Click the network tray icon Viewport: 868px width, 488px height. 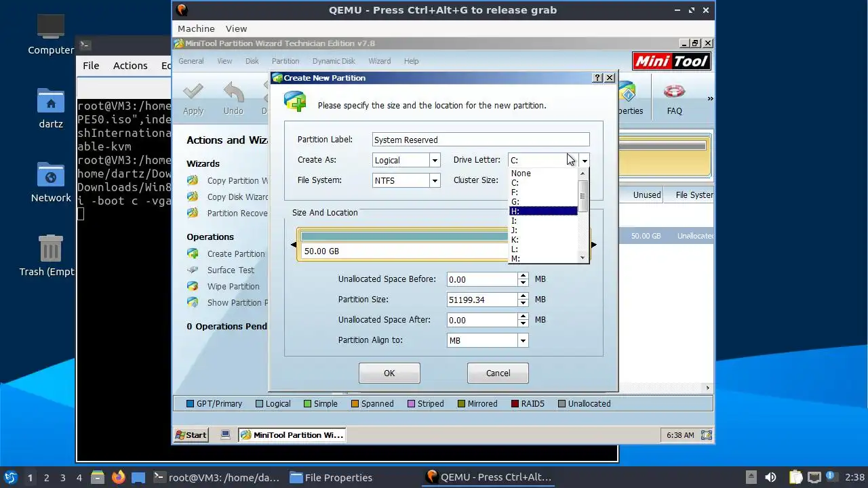coord(814,477)
